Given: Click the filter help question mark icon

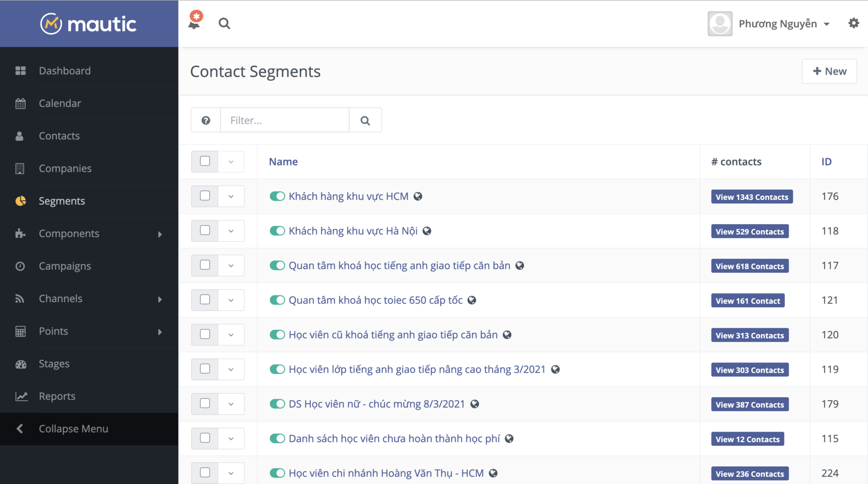Looking at the screenshot, I should (206, 120).
